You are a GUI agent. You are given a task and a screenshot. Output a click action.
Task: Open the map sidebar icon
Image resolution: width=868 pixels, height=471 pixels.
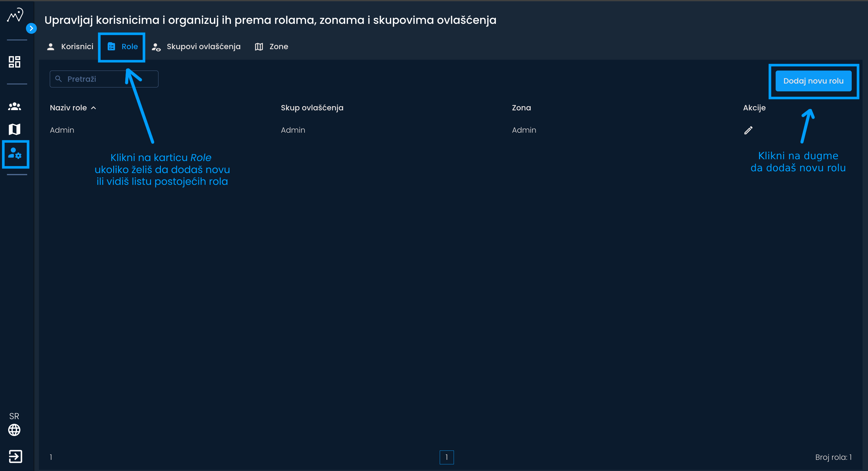(14, 129)
